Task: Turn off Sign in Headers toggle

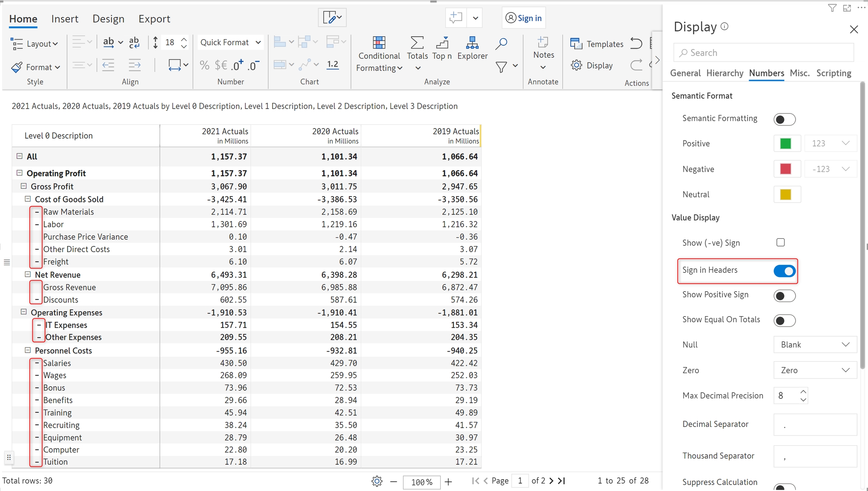Action: click(x=784, y=271)
